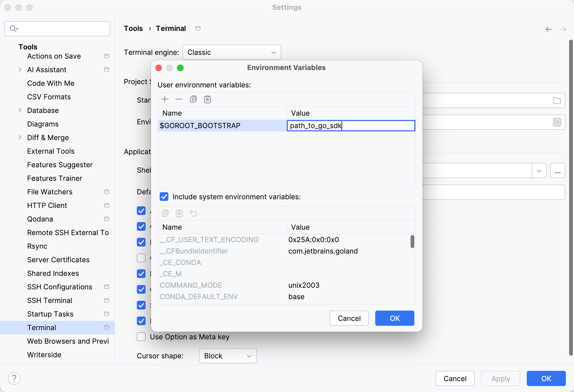Viewport: 574px width, 392px height.
Task: Confirm with OK in Environment Variables dialog
Action: [394, 318]
